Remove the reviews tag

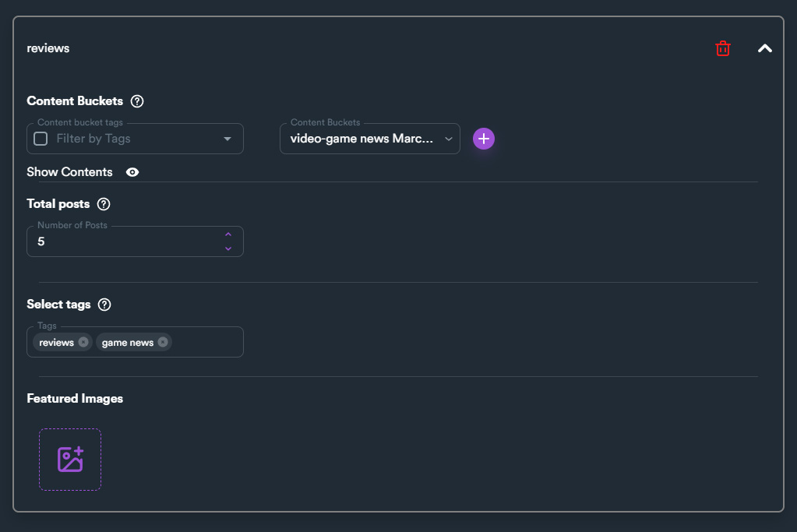coord(83,342)
